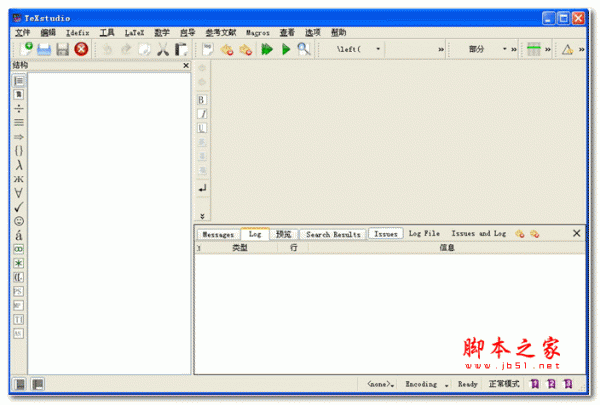Apply underline formatting button U

click(x=202, y=128)
